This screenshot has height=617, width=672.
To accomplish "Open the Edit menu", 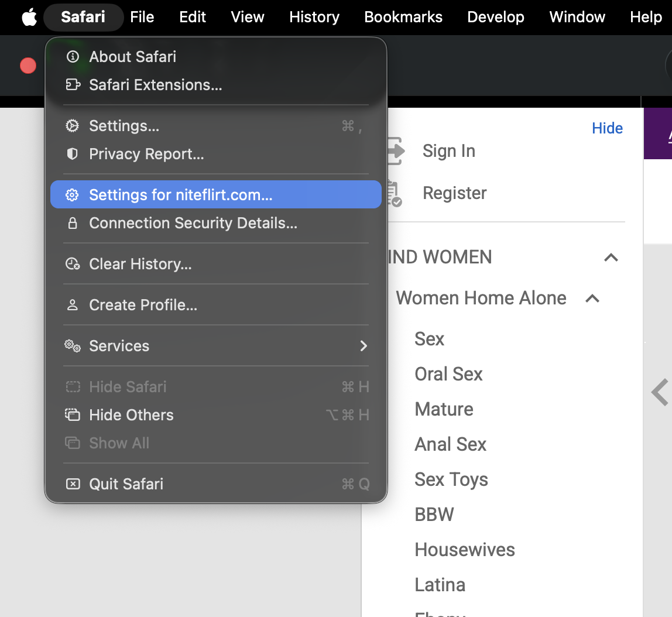I will click(x=193, y=17).
